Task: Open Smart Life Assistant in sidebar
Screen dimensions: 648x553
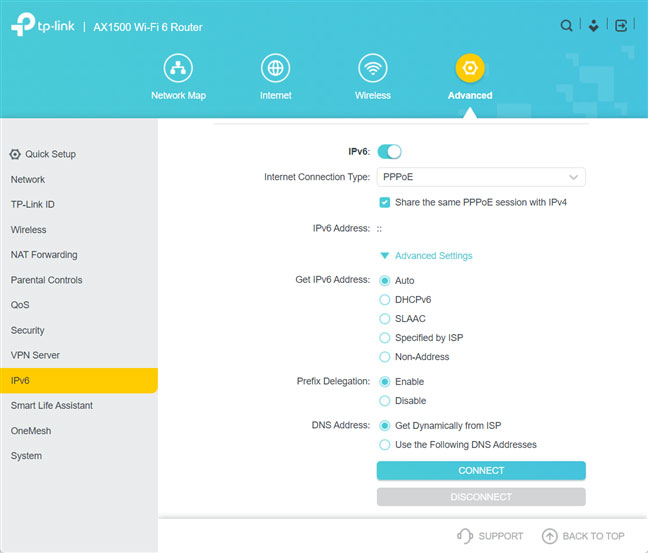Action: click(x=52, y=405)
